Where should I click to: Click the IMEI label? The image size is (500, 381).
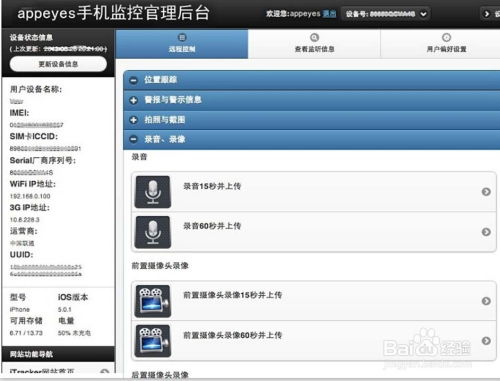tap(19, 113)
